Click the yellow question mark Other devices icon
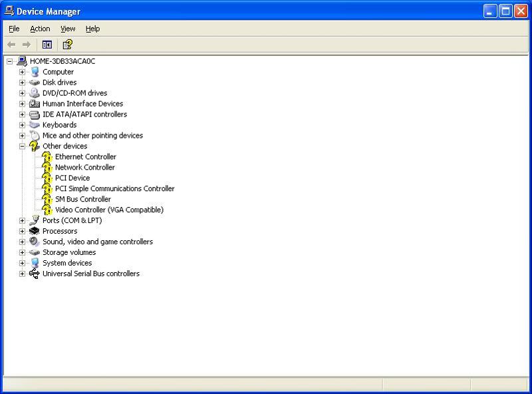532x394 pixels. 35,146
